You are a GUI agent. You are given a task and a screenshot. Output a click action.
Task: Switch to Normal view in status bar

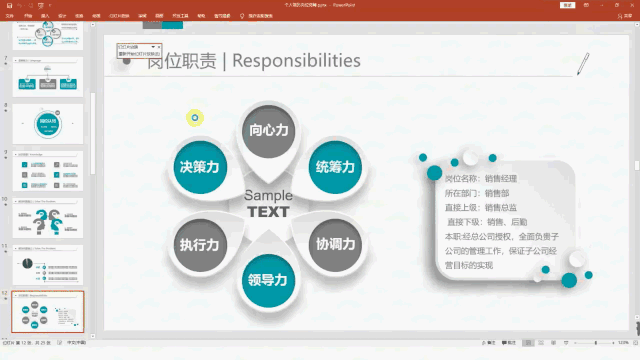pyautogui.click(x=528, y=343)
